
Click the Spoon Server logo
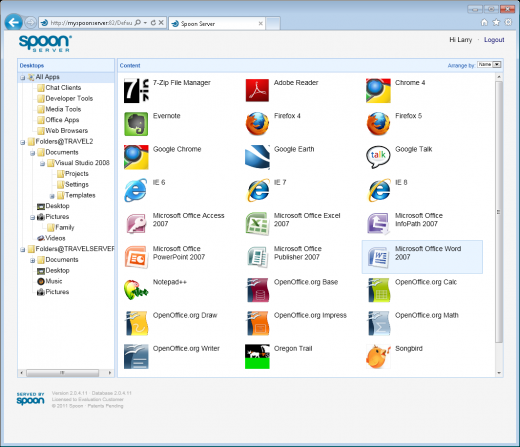pos(45,43)
